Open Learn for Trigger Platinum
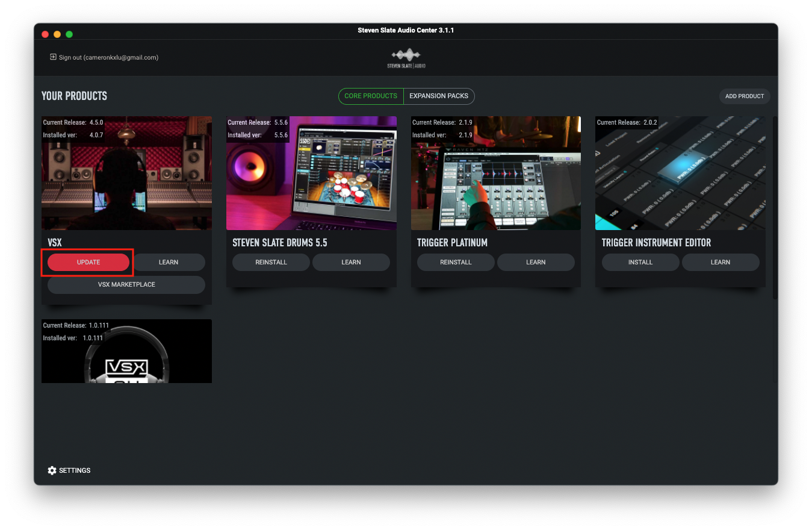Viewport: 812px width, 530px height. 536,262
